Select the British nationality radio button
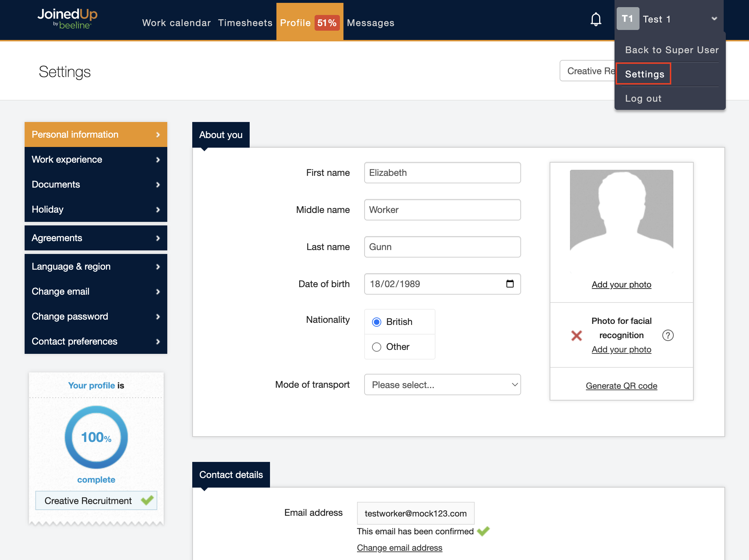749x560 pixels. (377, 322)
